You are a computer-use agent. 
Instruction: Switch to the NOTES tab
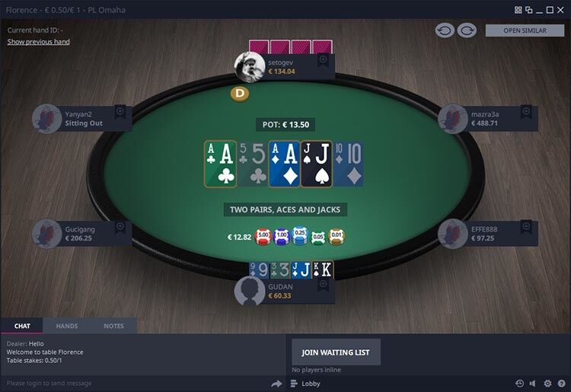[x=113, y=326]
